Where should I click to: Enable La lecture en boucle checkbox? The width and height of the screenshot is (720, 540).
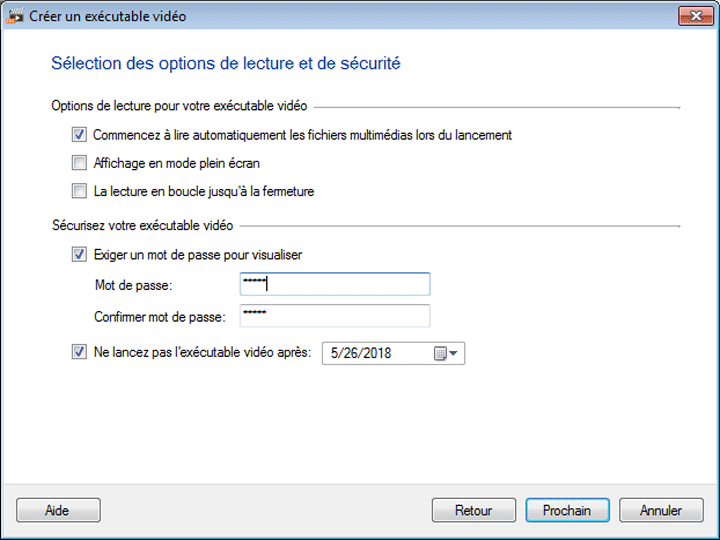80,191
